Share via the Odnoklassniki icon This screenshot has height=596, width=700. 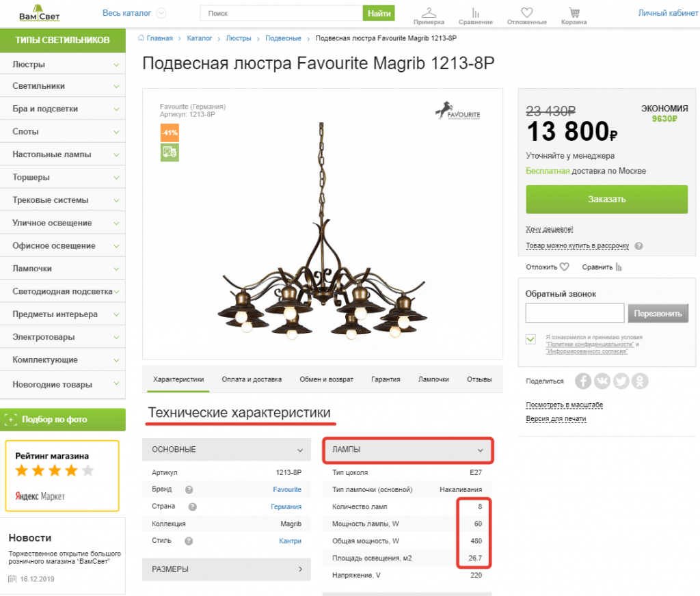coord(640,381)
